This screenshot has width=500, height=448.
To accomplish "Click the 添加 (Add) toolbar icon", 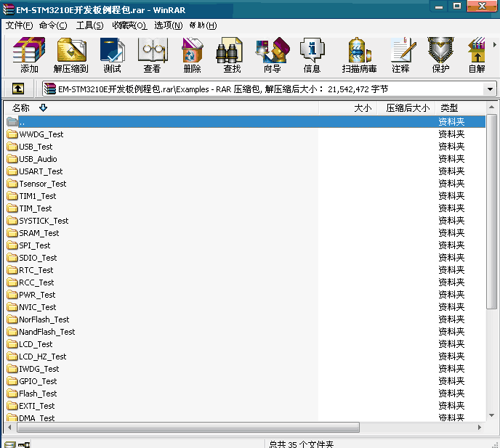I will [x=29, y=54].
